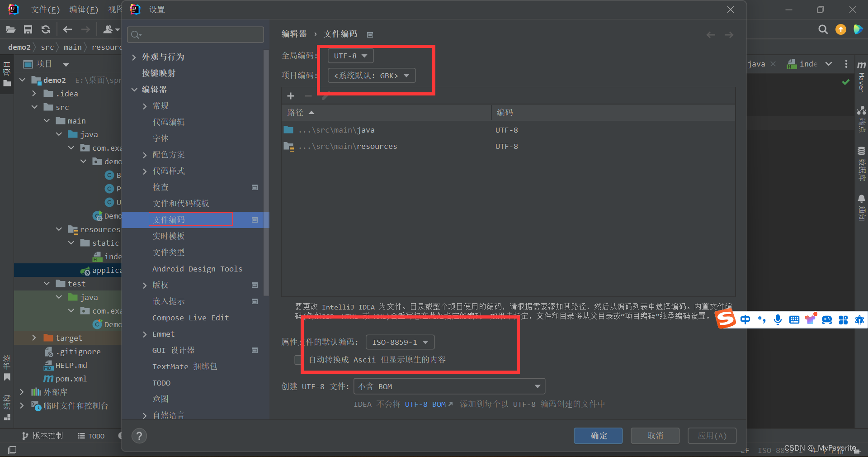Click the Sogou toolbox grid icon
The height and width of the screenshot is (457, 868).
tap(843, 320)
